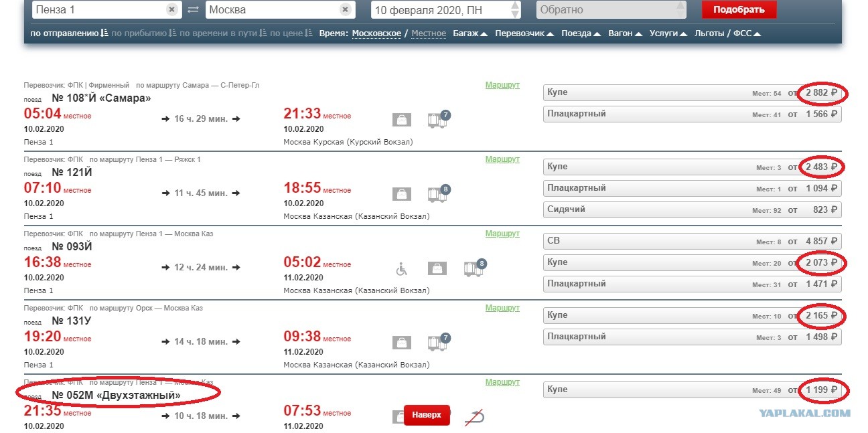Screen dimensions: 868x433
Task: Click crossed-out icon for train 052М
Action: click(x=474, y=417)
